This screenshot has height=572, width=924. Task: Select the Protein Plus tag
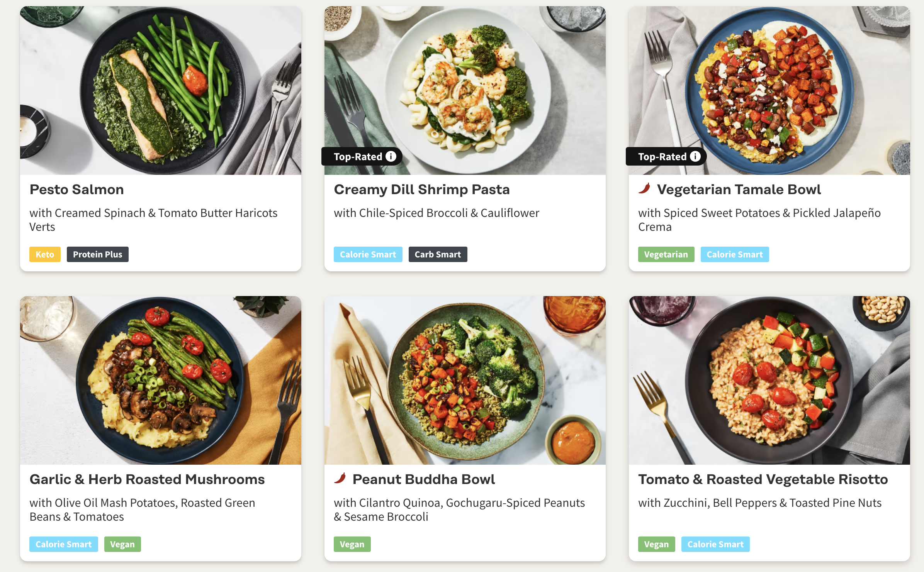click(x=97, y=254)
